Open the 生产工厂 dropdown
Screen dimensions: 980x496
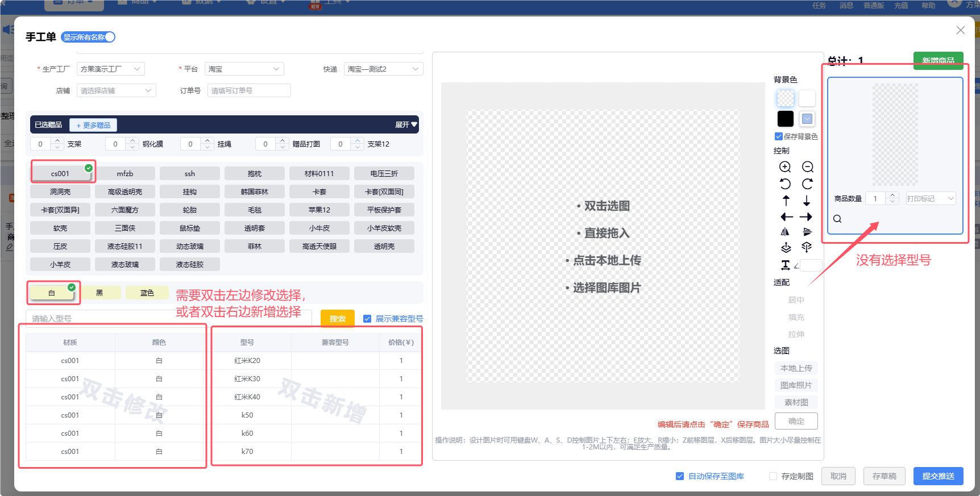click(111, 69)
